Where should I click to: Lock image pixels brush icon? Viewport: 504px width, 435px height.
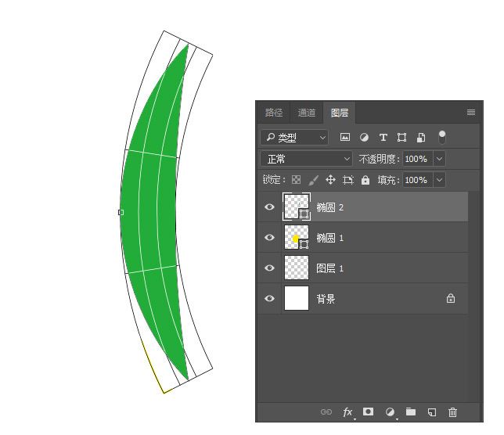313,180
